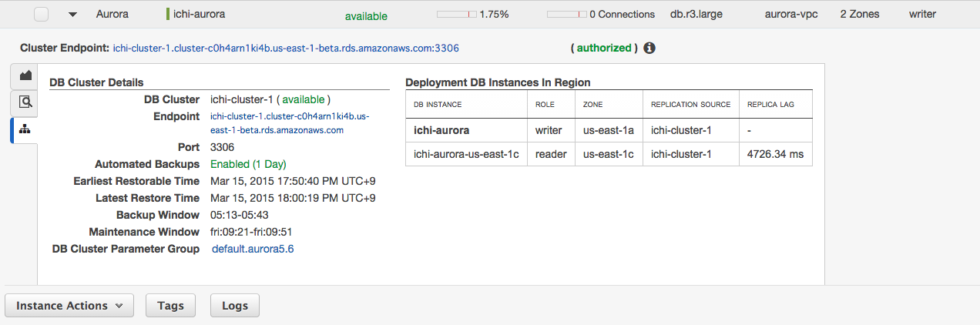The width and height of the screenshot is (980, 325).
Task: Click the REPLICA LAG column header
Action: pos(770,104)
